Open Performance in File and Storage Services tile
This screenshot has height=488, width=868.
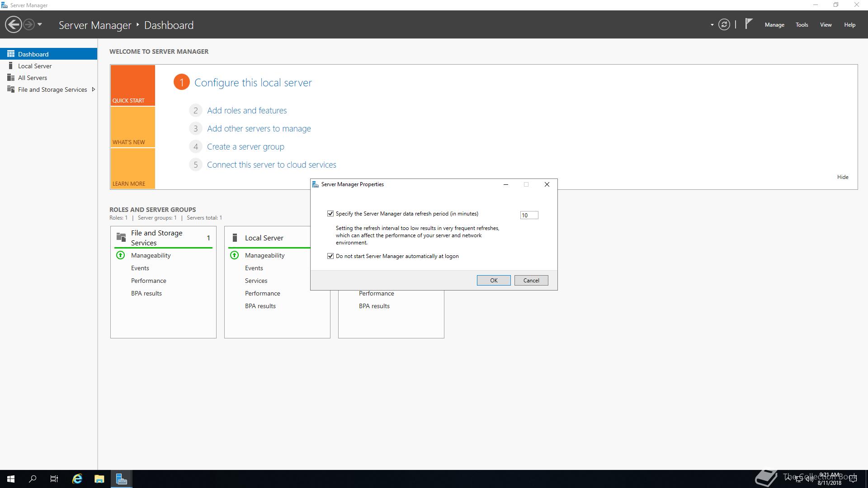click(x=149, y=281)
